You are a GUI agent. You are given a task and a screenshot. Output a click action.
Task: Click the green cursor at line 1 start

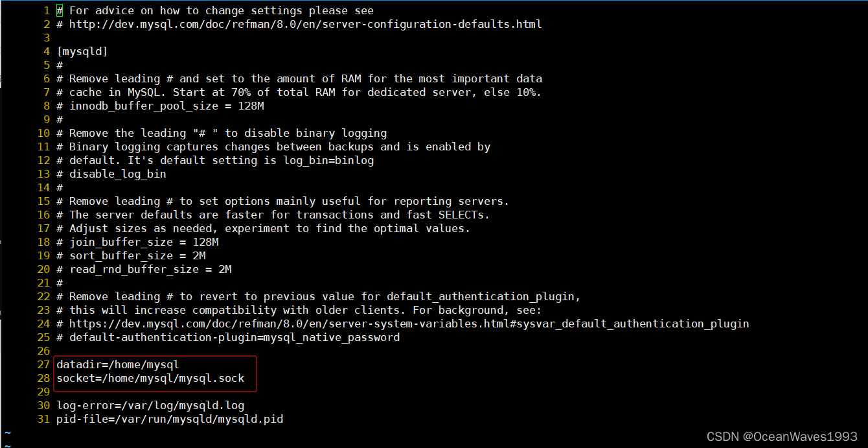point(60,10)
